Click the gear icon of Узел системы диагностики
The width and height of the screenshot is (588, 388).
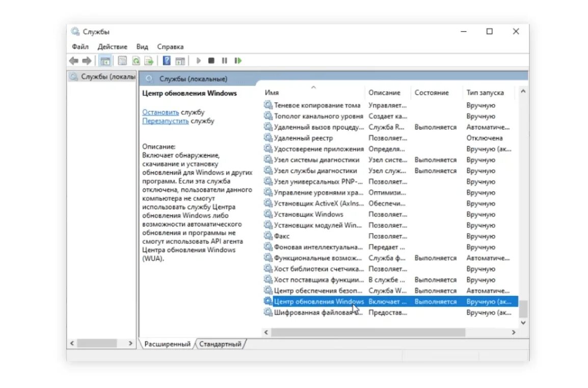268,159
